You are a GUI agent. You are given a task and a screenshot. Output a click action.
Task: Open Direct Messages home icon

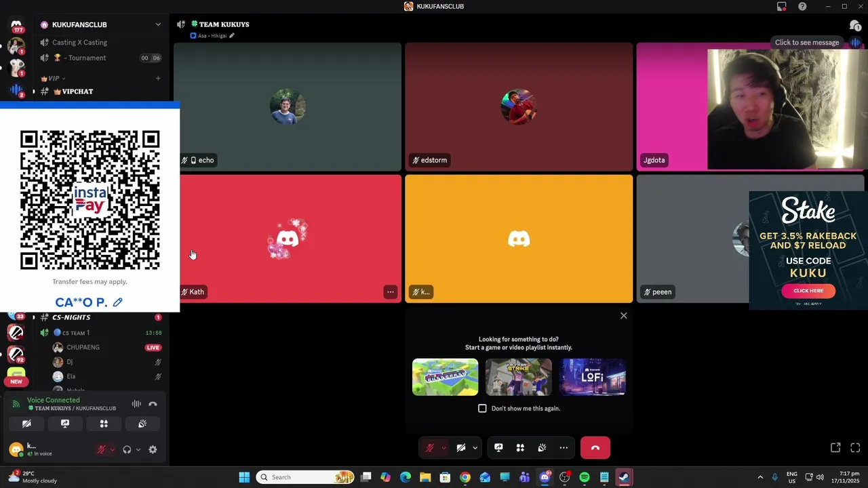16,25
